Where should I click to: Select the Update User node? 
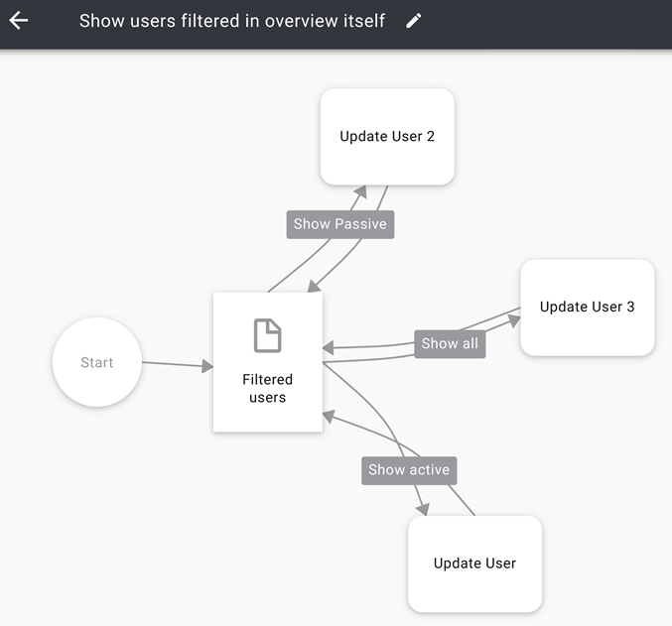tap(474, 563)
